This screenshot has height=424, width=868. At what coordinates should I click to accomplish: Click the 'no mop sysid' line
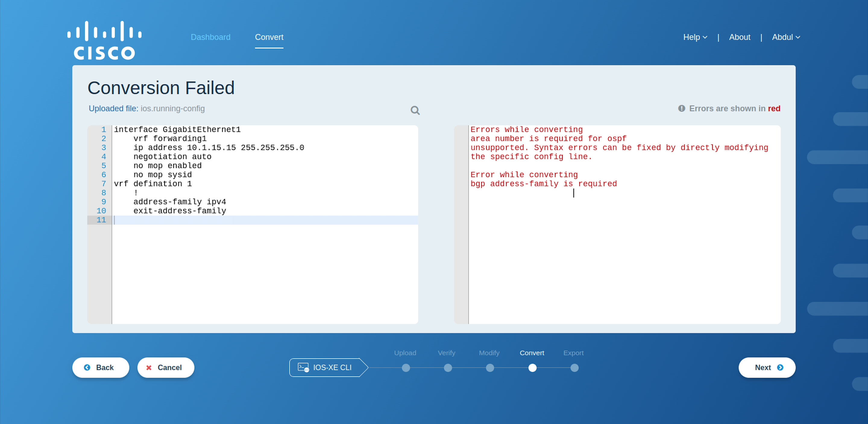click(162, 175)
